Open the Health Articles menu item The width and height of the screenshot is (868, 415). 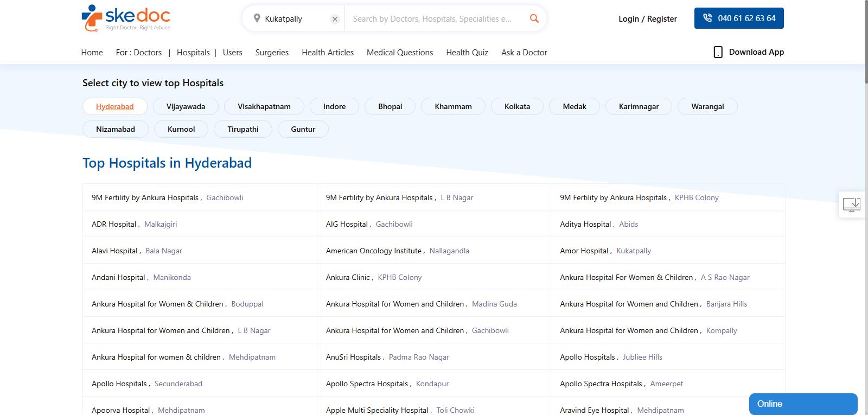(x=327, y=53)
